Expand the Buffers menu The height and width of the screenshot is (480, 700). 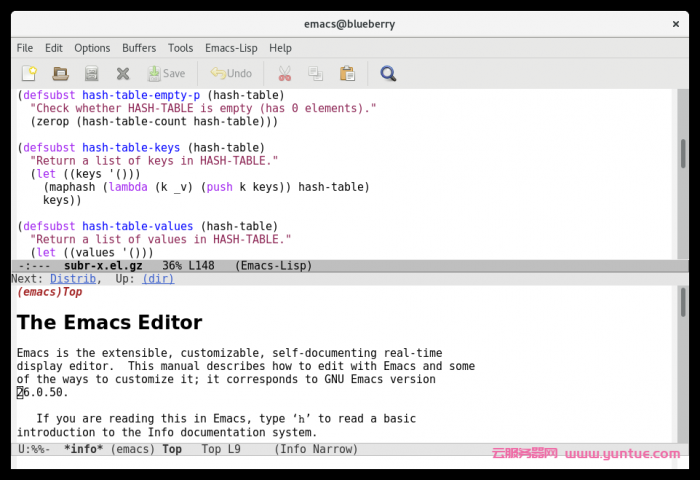pyautogui.click(x=139, y=48)
